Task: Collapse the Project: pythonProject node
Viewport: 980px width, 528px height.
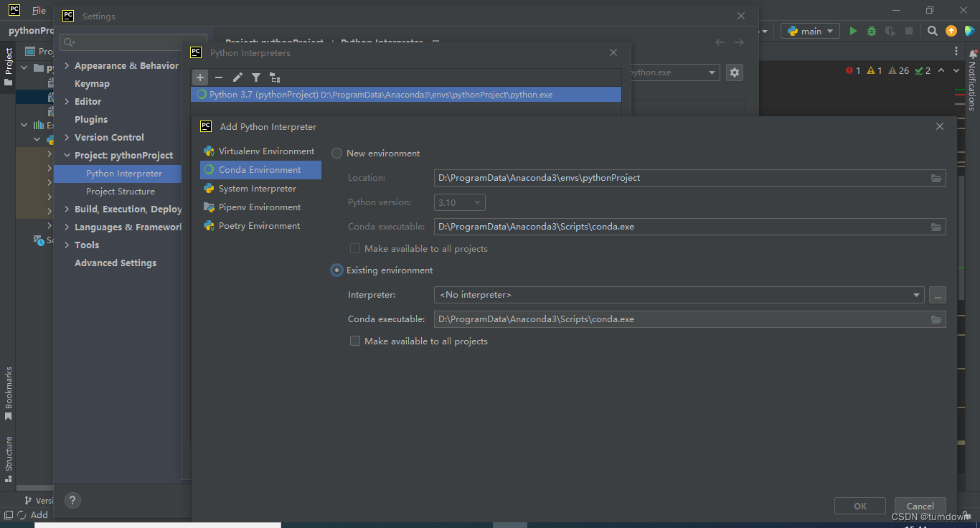Action: click(x=67, y=156)
